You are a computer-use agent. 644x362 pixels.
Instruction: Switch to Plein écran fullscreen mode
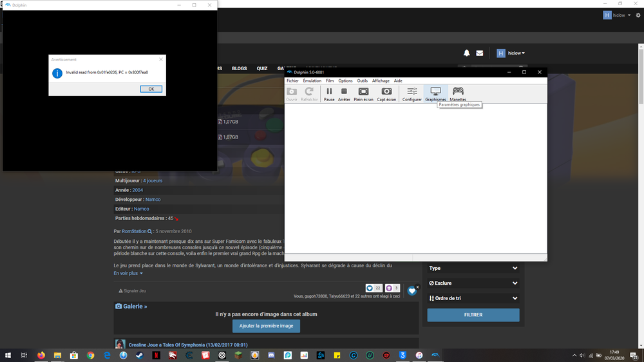(x=363, y=93)
